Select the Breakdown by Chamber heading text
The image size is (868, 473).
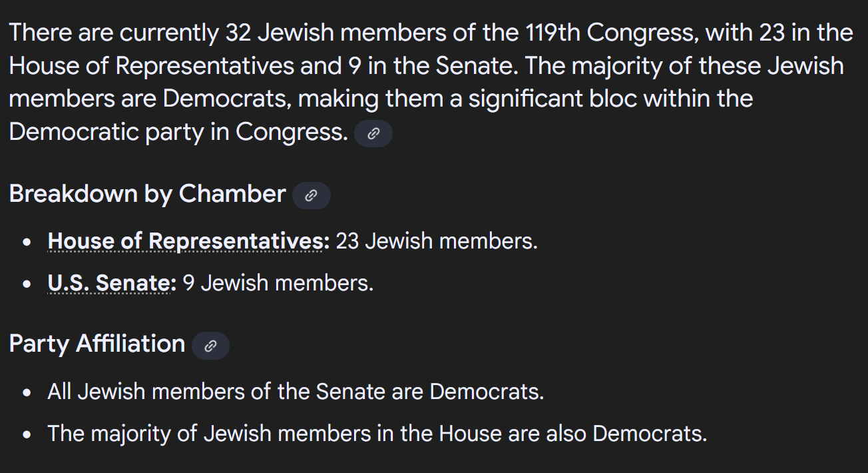tap(148, 194)
